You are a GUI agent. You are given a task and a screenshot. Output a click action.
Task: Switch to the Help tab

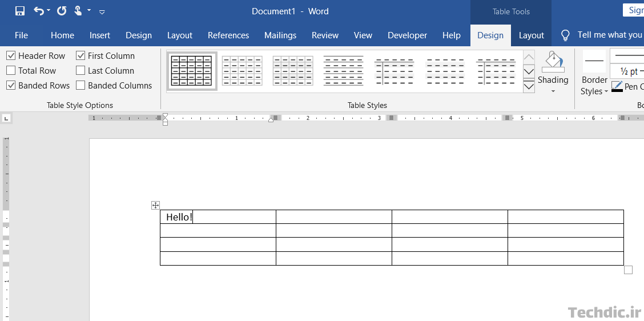[x=452, y=35]
